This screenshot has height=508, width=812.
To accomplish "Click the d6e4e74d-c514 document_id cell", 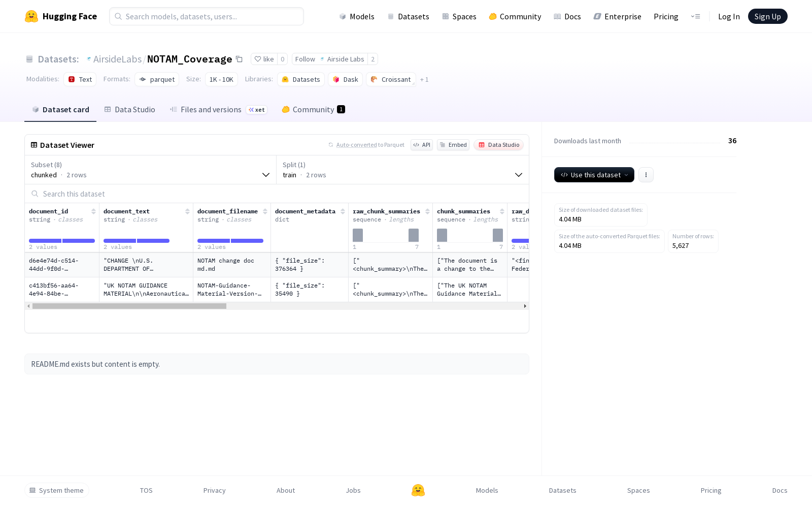I will click(x=62, y=265).
